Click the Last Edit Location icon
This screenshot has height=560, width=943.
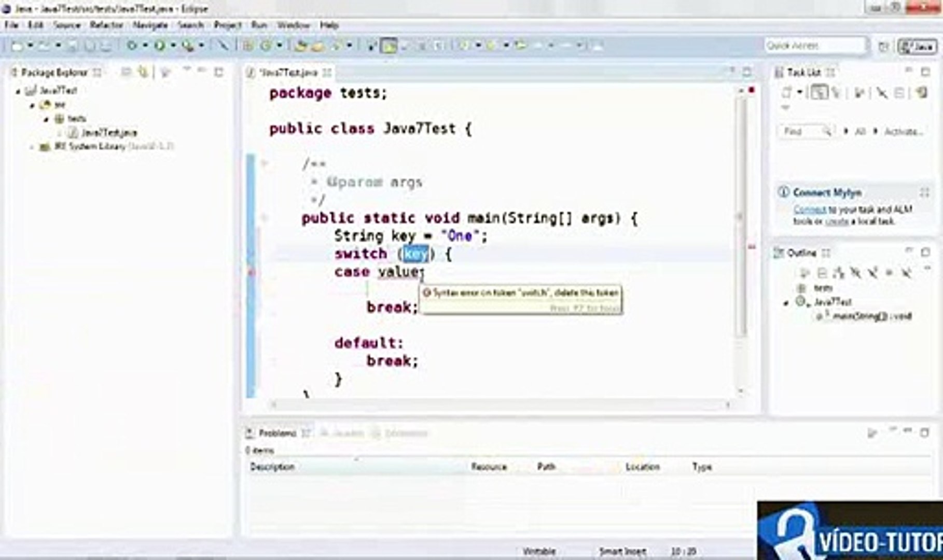[x=520, y=46]
